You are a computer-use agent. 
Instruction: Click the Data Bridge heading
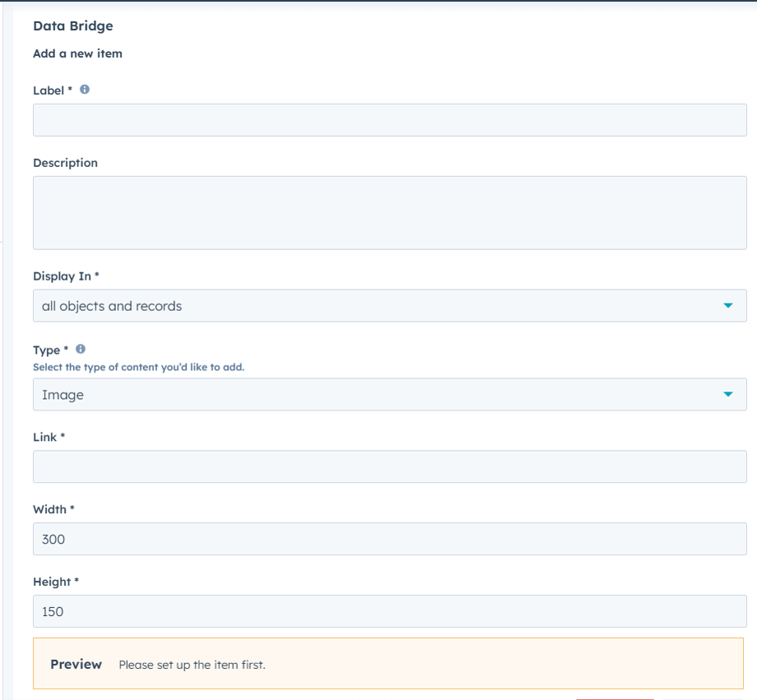pos(73,26)
